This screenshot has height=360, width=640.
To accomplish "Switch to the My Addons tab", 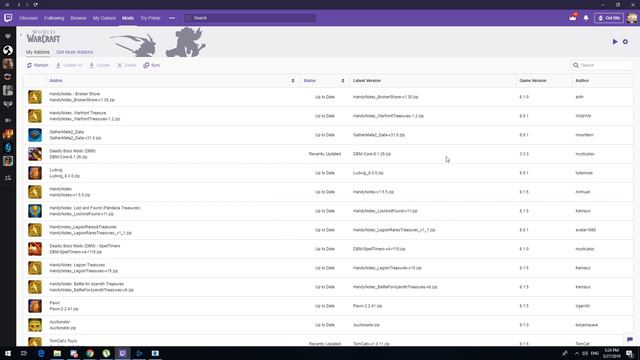I will point(38,52).
